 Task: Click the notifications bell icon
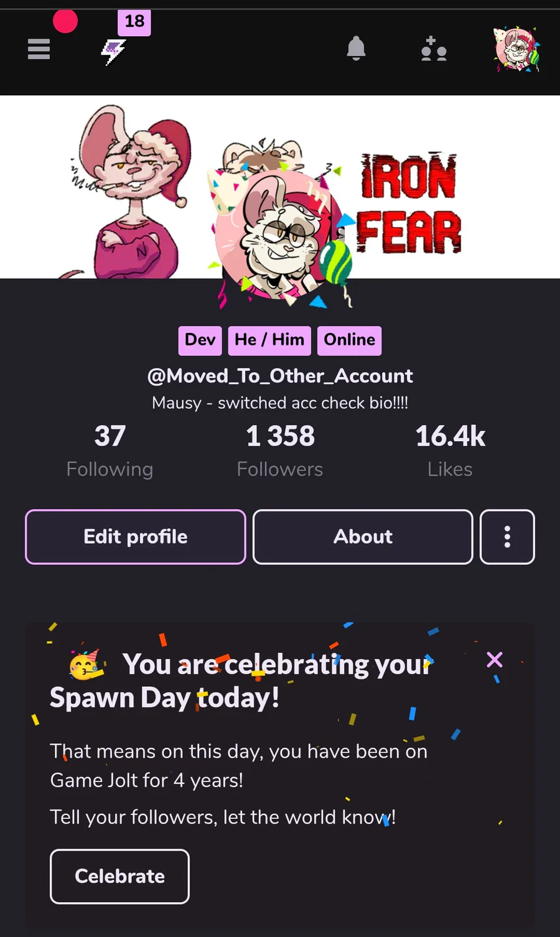coord(356,49)
